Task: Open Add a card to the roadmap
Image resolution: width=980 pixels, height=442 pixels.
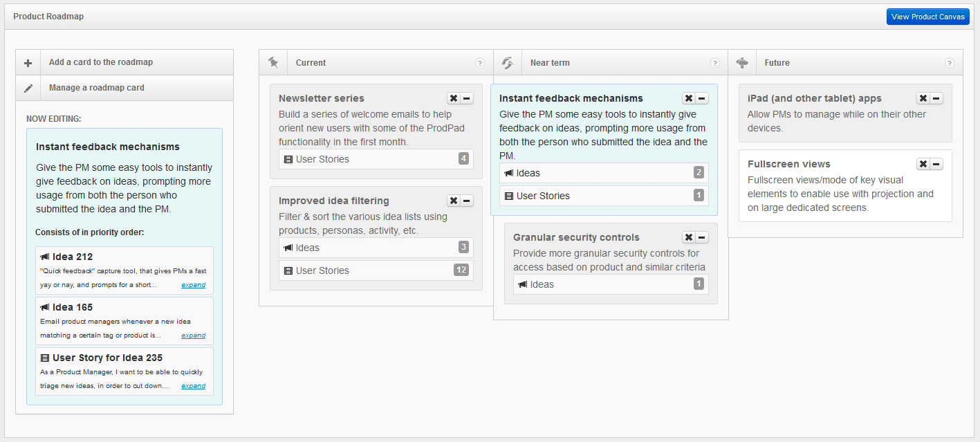Action: [124, 62]
